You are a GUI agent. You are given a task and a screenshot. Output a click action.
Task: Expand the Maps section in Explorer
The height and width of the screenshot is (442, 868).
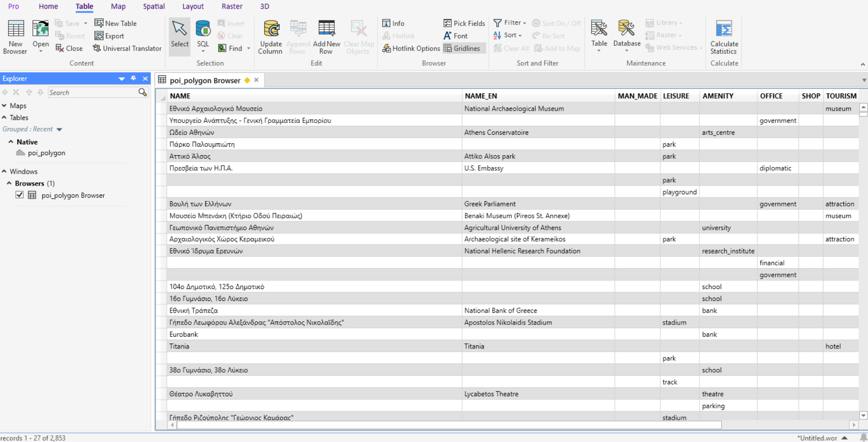pos(5,106)
